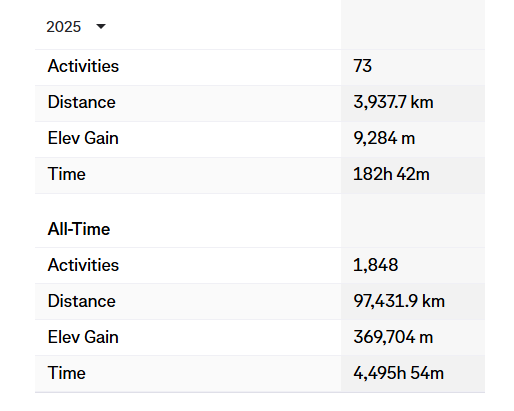The width and height of the screenshot is (514, 411).
Task: Click the dropdown arrow next to 2025
Action: coord(101,26)
